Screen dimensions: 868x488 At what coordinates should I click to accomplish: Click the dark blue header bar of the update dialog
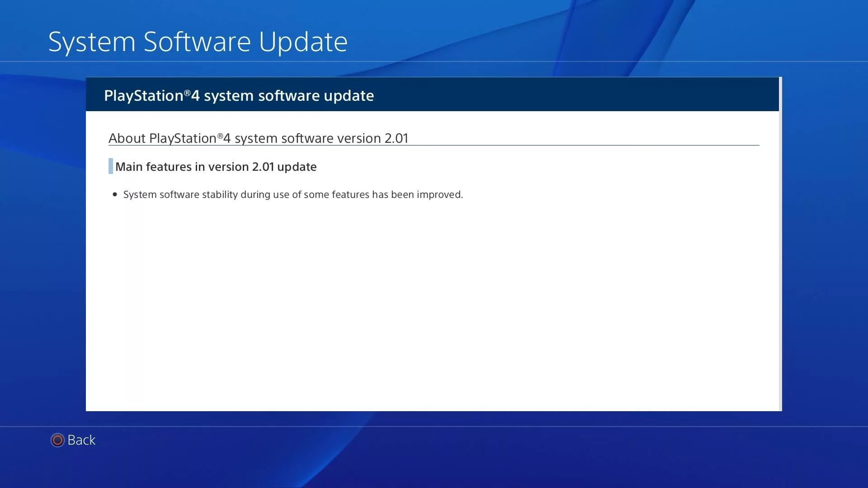(x=434, y=95)
